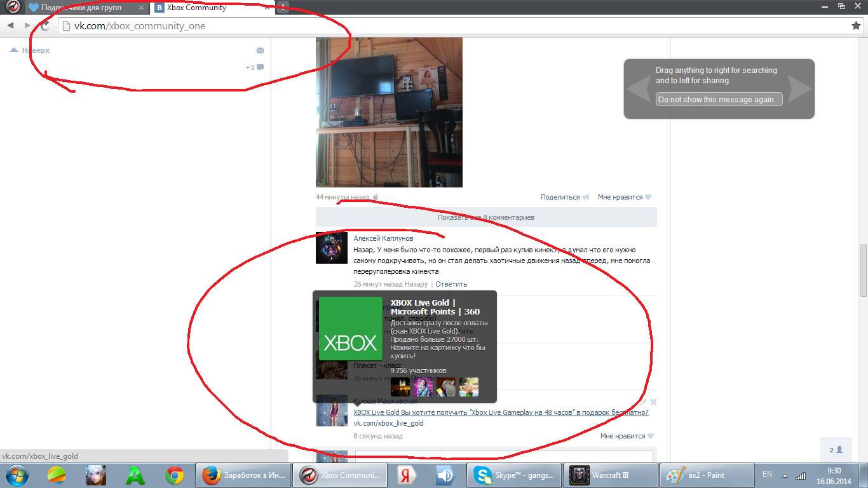The image size is (868, 488).
Task: Reload the vk.com page
Action: (45, 25)
